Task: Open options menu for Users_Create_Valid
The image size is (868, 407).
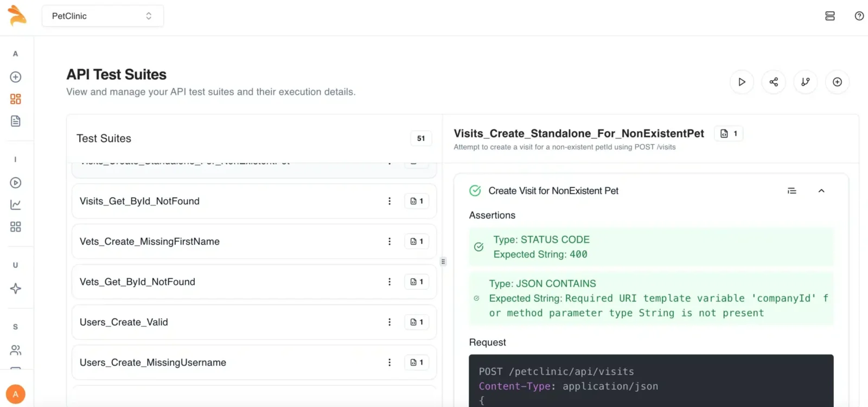Action: [x=390, y=322]
